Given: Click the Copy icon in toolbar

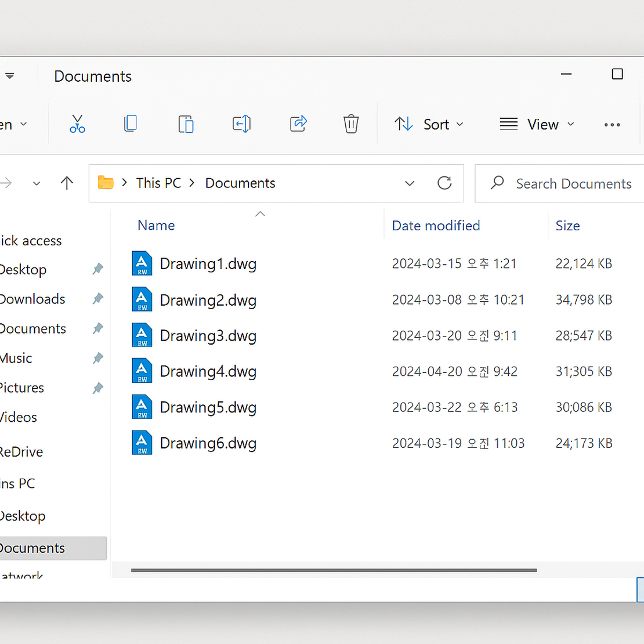Looking at the screenshot, I should tap(131, 123).
